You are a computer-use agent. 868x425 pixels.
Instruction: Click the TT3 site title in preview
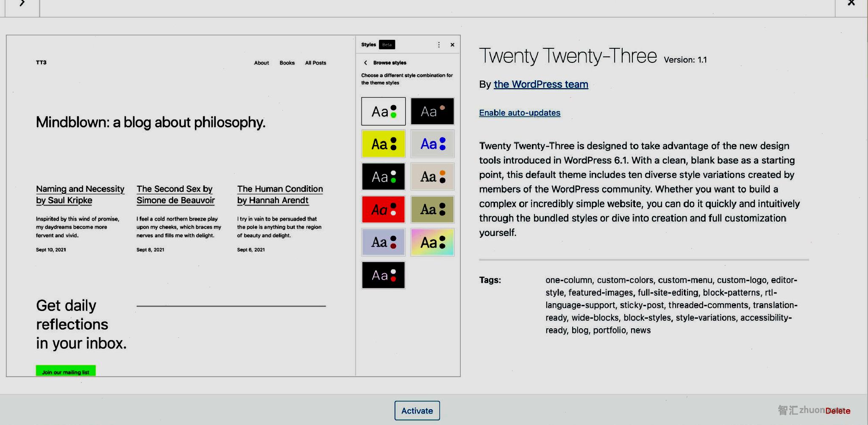pos(41,62)
